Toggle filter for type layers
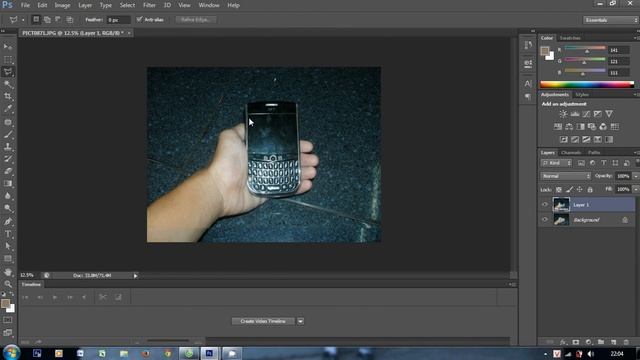Screen dimensions: 640x360 (604, 163)
